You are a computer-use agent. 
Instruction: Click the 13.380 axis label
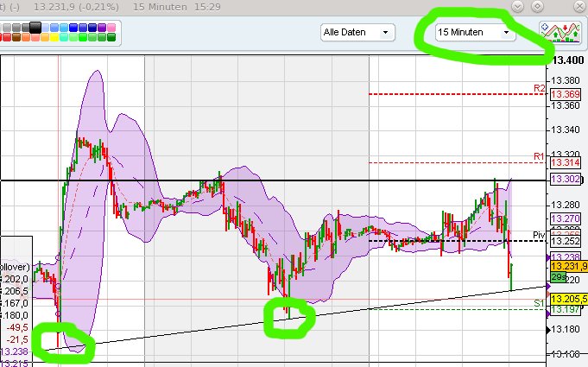click(x=566, y=80)
